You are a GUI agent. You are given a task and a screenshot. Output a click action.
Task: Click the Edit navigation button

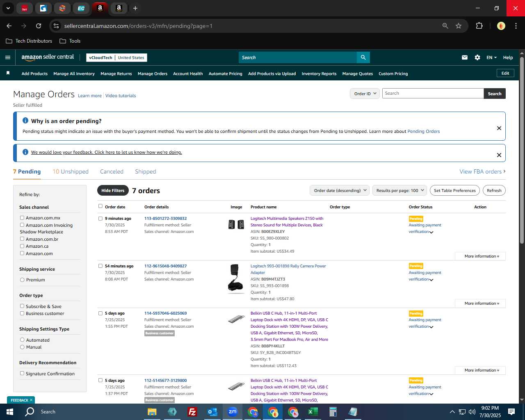coord(505,73)
